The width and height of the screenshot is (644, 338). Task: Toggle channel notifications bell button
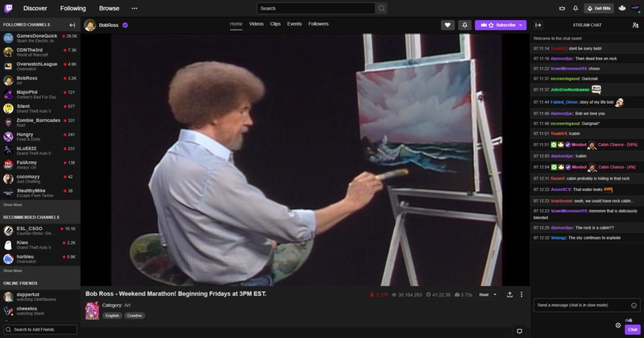pos(465,25)
